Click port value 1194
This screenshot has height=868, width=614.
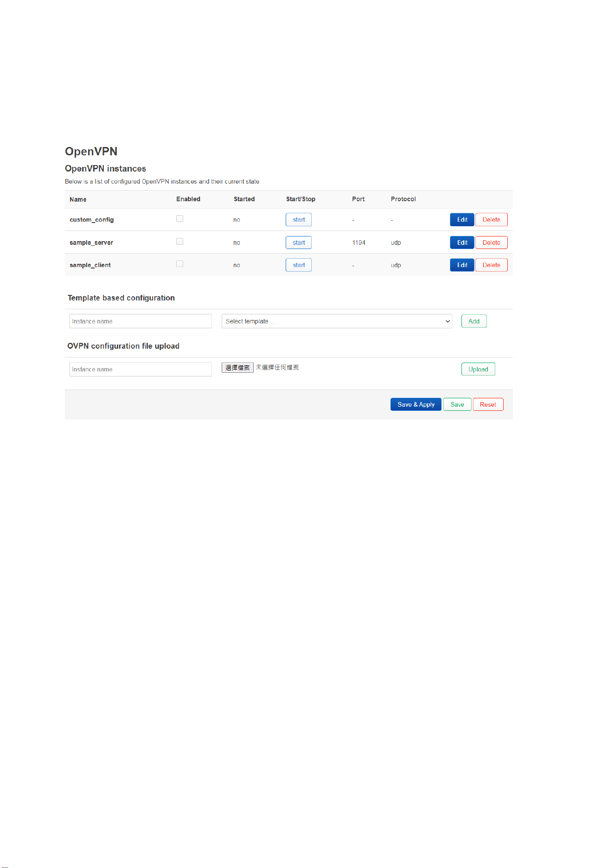(359, 243)
